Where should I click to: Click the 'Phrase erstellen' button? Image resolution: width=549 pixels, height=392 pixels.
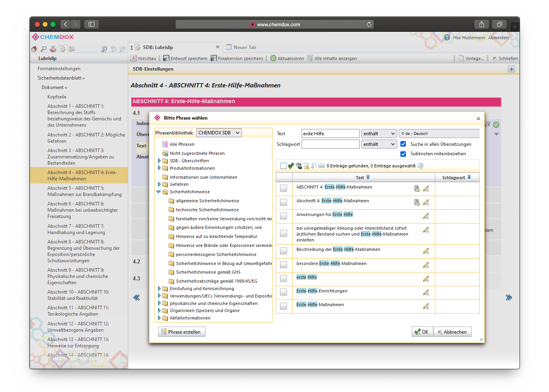182,332
